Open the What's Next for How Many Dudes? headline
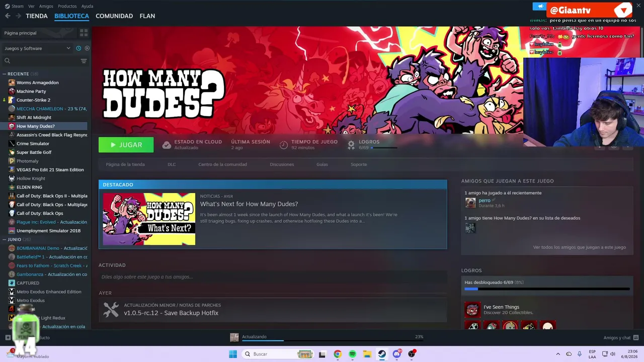Viewport: 644px width, 362px height. [x=249, y=204]
